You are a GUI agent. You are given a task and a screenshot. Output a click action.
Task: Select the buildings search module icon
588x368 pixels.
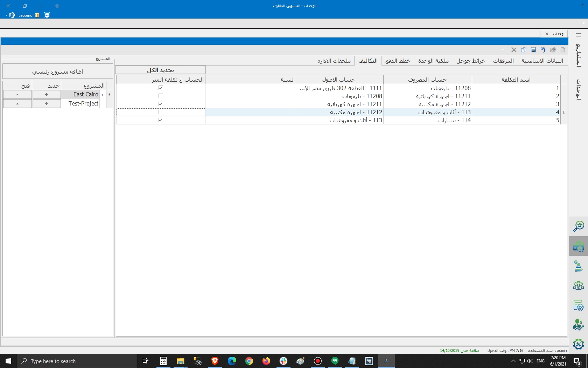(x=578, y=246)
